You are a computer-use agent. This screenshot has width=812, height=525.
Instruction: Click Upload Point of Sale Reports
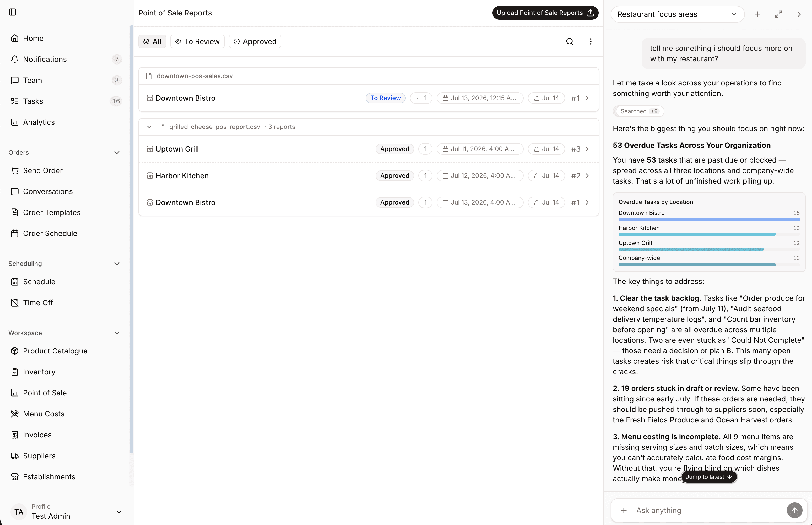pos(545,13)
